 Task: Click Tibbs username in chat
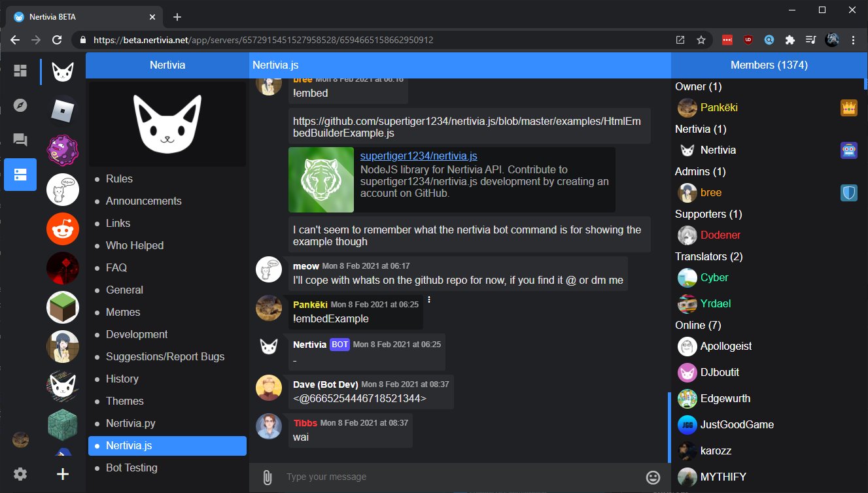(x=305, y=423)
